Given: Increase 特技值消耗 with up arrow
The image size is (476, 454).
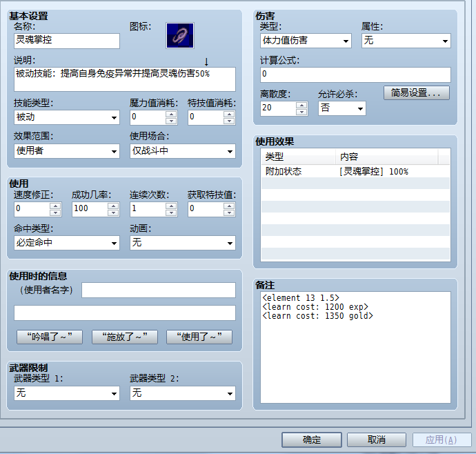Looking at the screenshot, I should click(229, 114).
